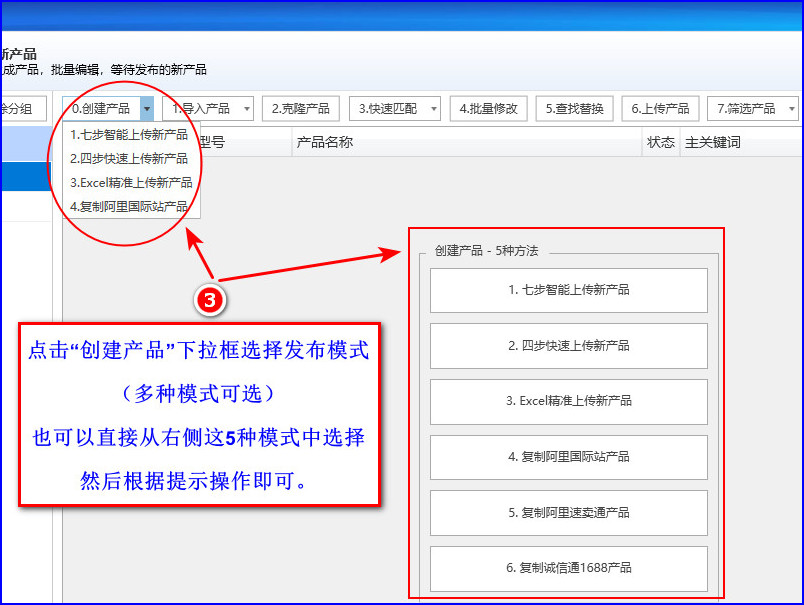
Task: Open the 7.筛选产品 dropdown arrow
Action: point(792,109)
